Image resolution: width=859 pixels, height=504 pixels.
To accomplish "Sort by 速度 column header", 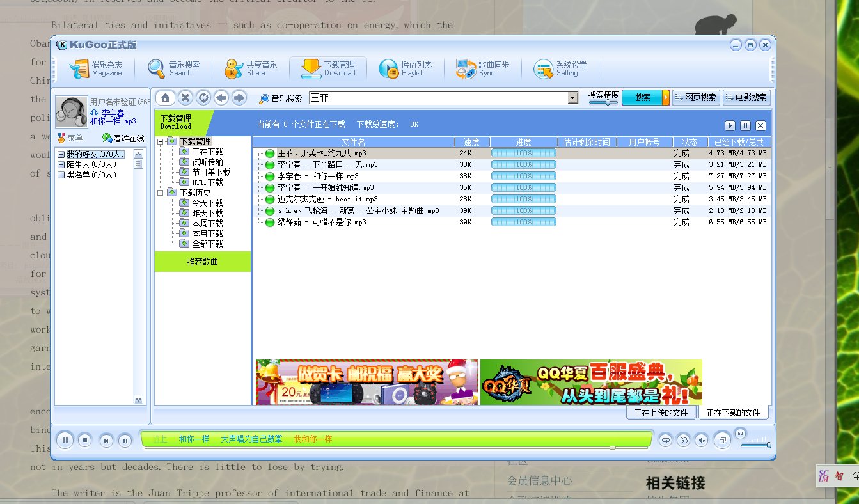I will coord(472,142).
